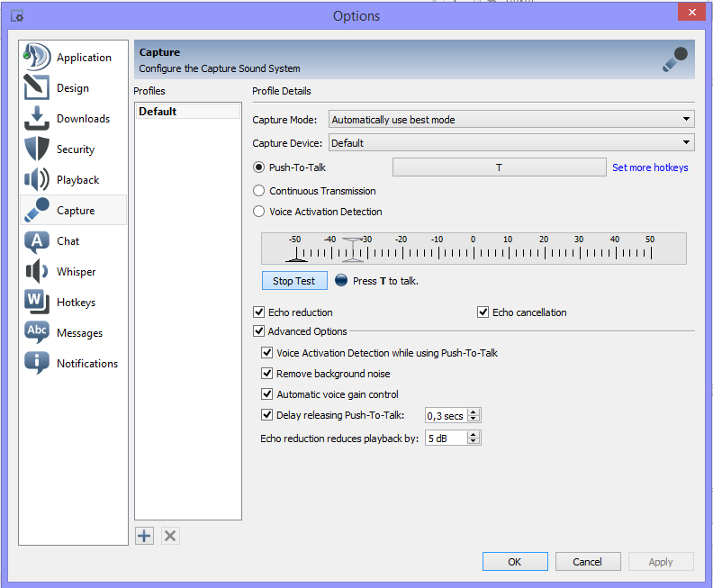This screenshot has width=713, height=588.
Task: Go to the Notifications page
Action: tap(86, 364)
